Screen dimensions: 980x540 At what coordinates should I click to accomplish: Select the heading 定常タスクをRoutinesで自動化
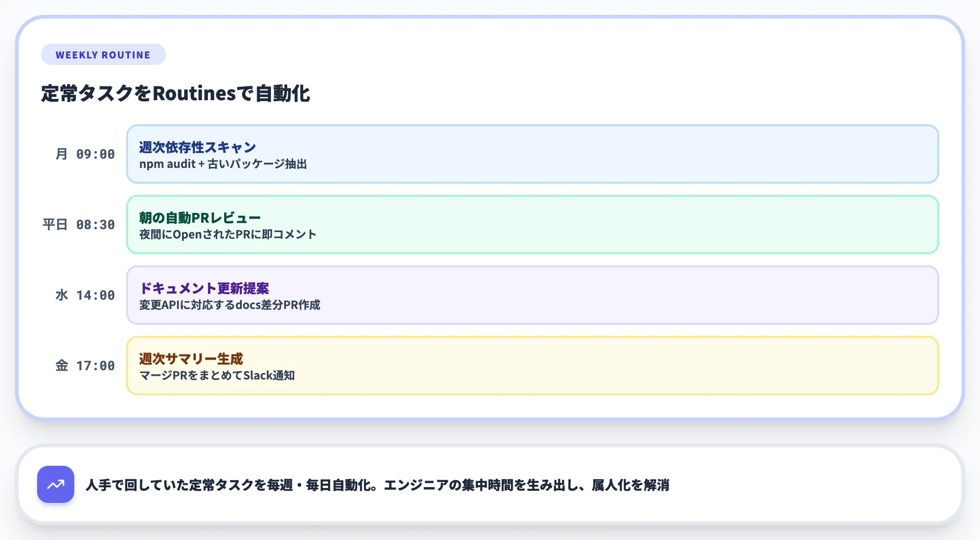[x=175, y=93]
